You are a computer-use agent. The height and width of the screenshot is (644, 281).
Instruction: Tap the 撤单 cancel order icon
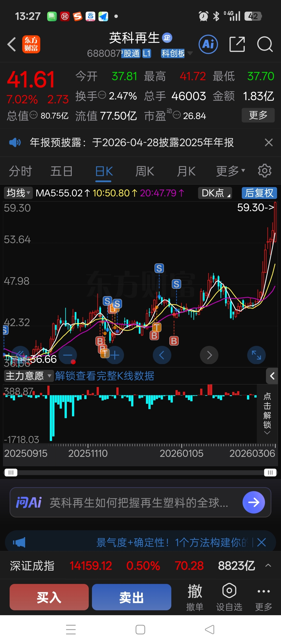(x=195, y=597)
